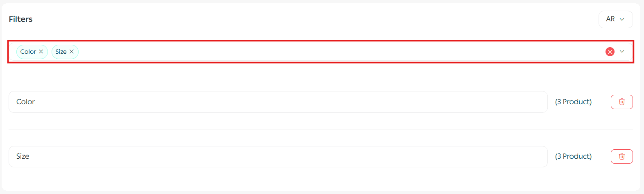Image resolution: width=644 pixels, height=194 pixels.
Task: Click the AR text label
Action: 610,19
